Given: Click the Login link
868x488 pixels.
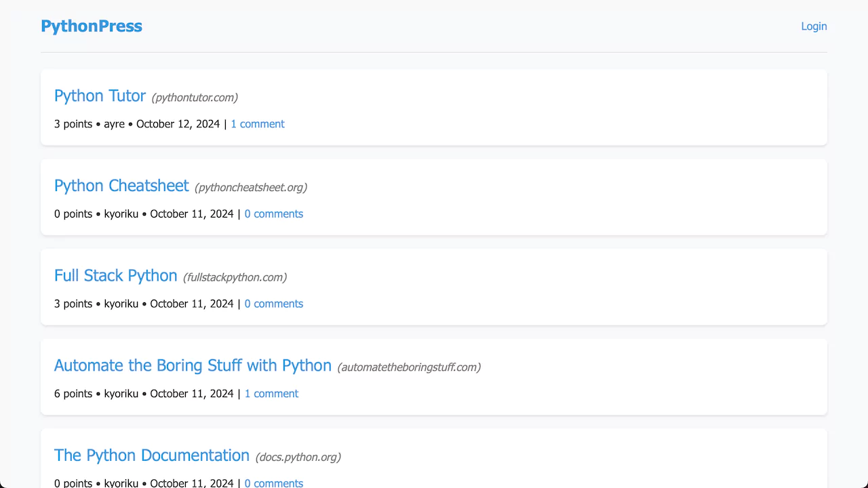Looking at the screenshot, I should point(814,26).
